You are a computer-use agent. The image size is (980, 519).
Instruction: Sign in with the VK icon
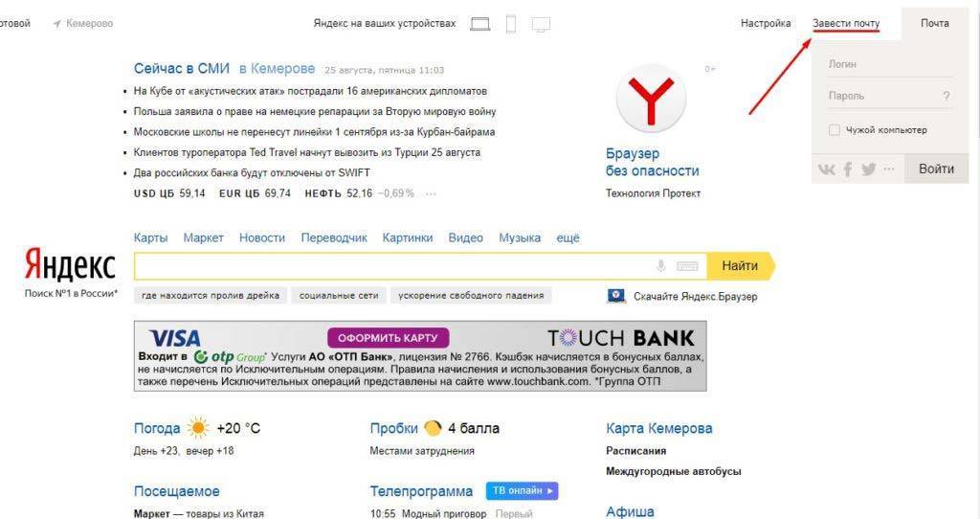(x=826, y=169)
